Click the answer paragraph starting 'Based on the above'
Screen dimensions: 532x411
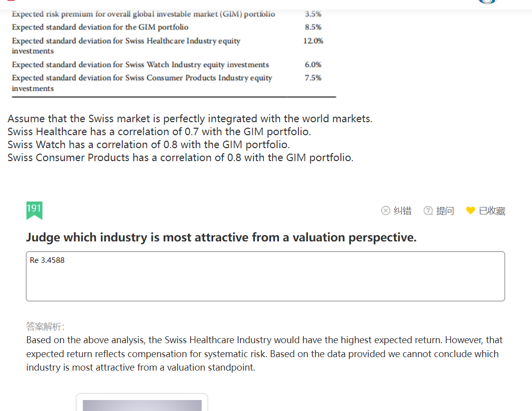pyautogui.click(x=265, y=354)
